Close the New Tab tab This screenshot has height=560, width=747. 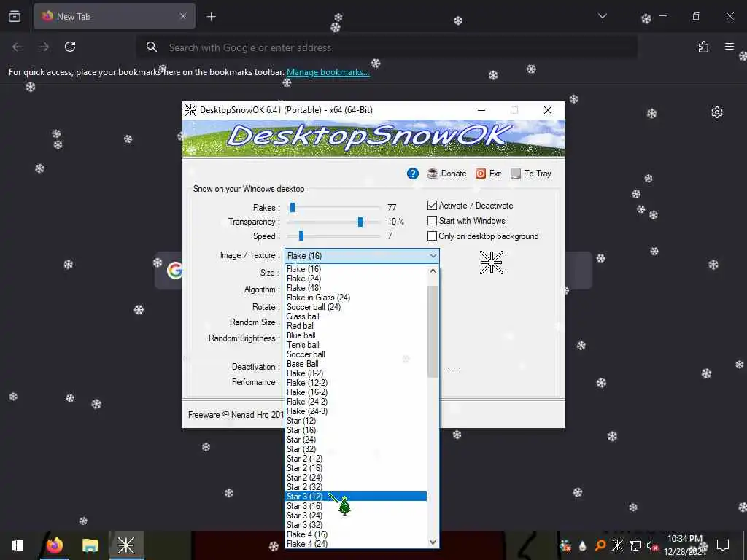point(183,16)
